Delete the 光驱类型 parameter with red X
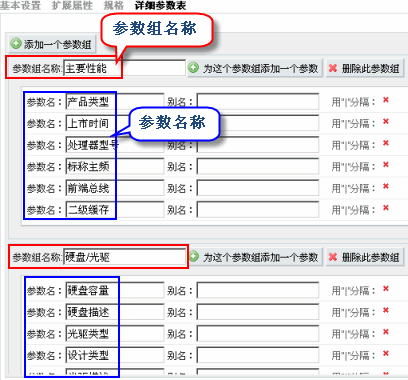 386,332
